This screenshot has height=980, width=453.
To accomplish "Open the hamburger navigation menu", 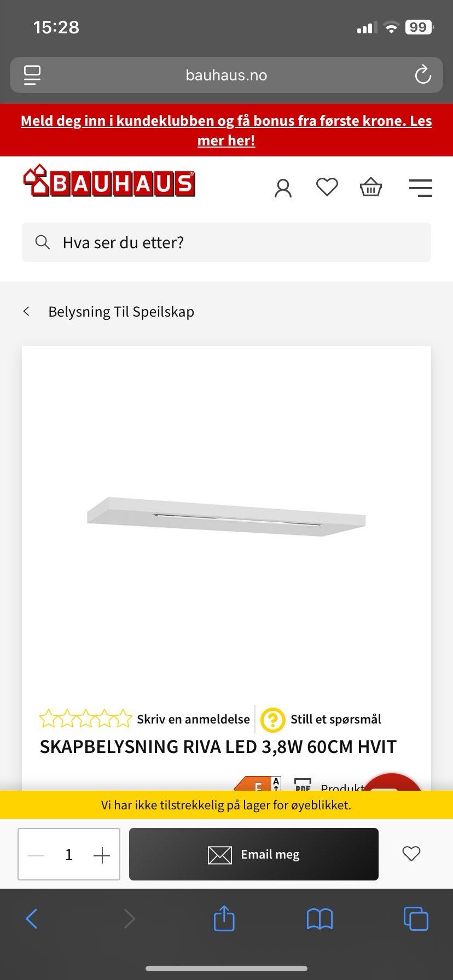I will [420, 188].
